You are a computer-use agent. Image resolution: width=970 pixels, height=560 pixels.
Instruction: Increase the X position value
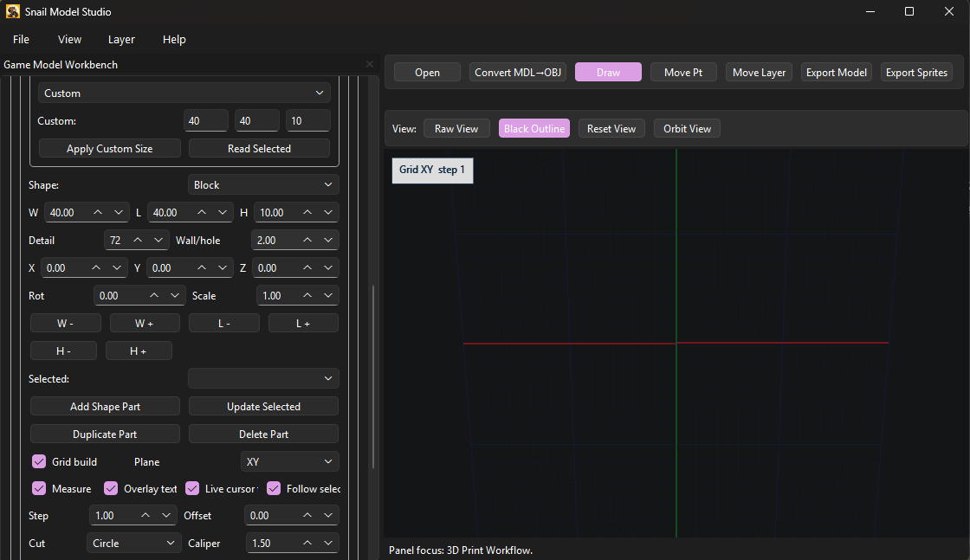coord(96,268)
